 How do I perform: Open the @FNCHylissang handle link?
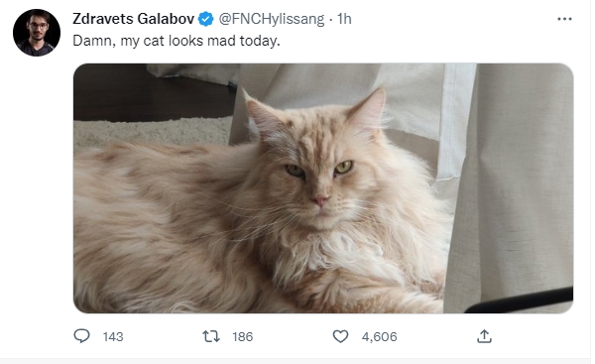click(272, 19)
